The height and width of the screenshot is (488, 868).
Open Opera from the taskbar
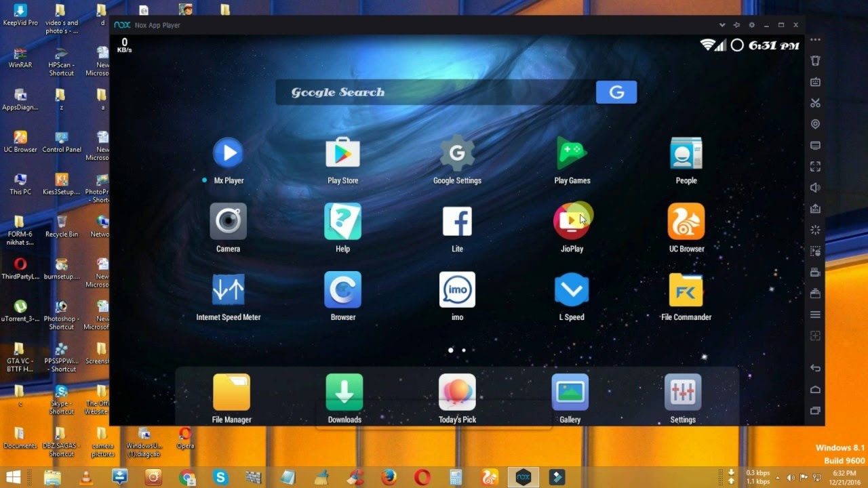[x=422, y=477]
